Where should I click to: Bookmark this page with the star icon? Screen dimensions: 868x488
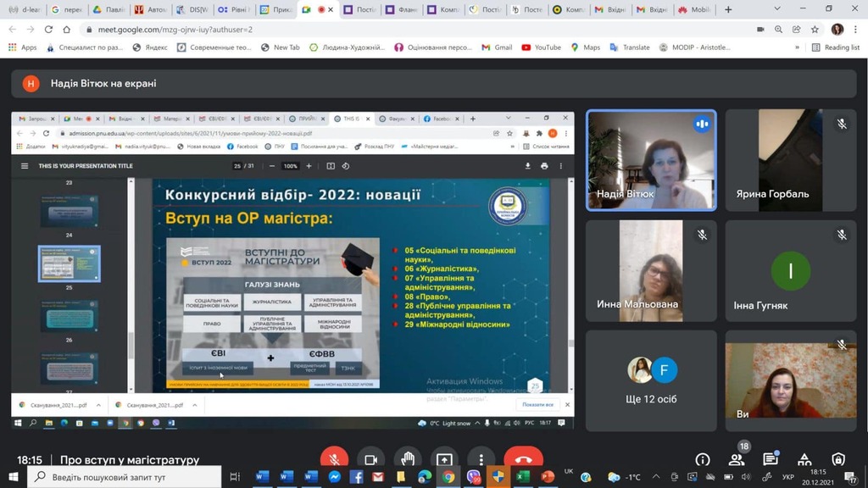pos(815,29)
